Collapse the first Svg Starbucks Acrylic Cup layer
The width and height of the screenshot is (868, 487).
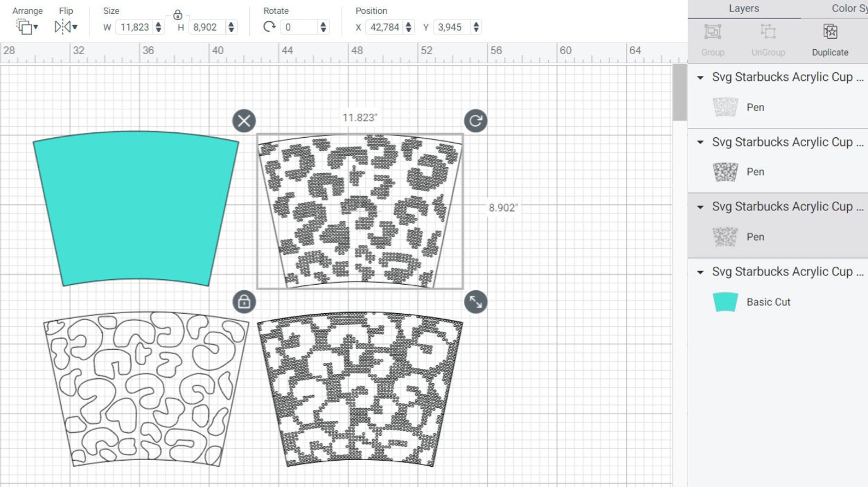tap(700, 78)
